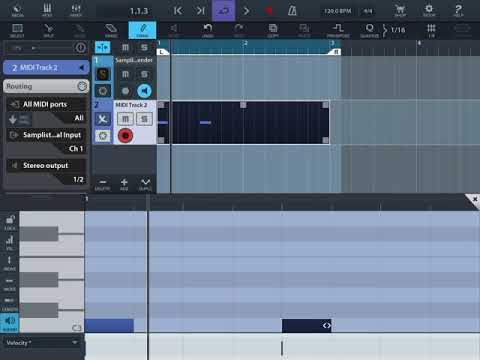The width and height of the screenshot is (480, 360).
Task: Open the 1/16 quantize value dropdown
Action: pyautogui.click(x=395, y=30)
